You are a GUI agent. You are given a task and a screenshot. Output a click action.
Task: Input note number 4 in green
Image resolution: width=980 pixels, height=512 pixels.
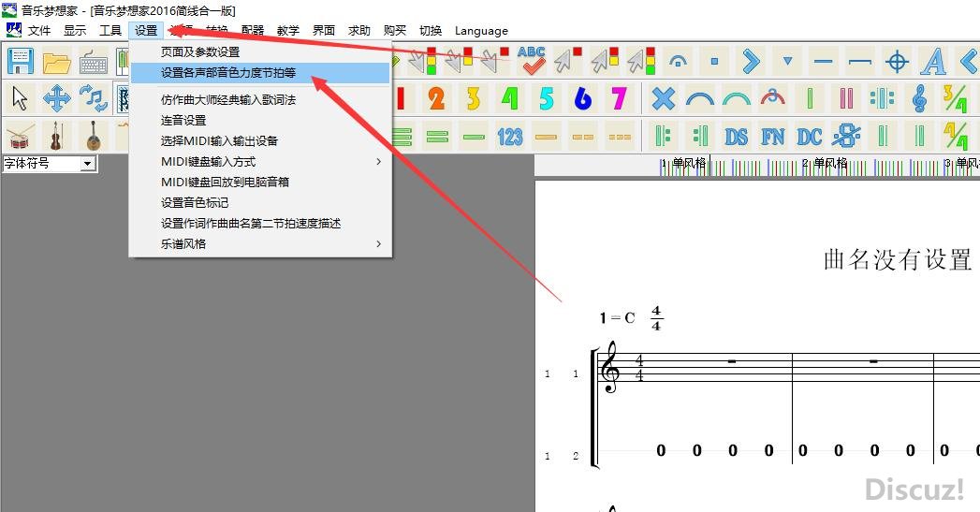[510, 99]
